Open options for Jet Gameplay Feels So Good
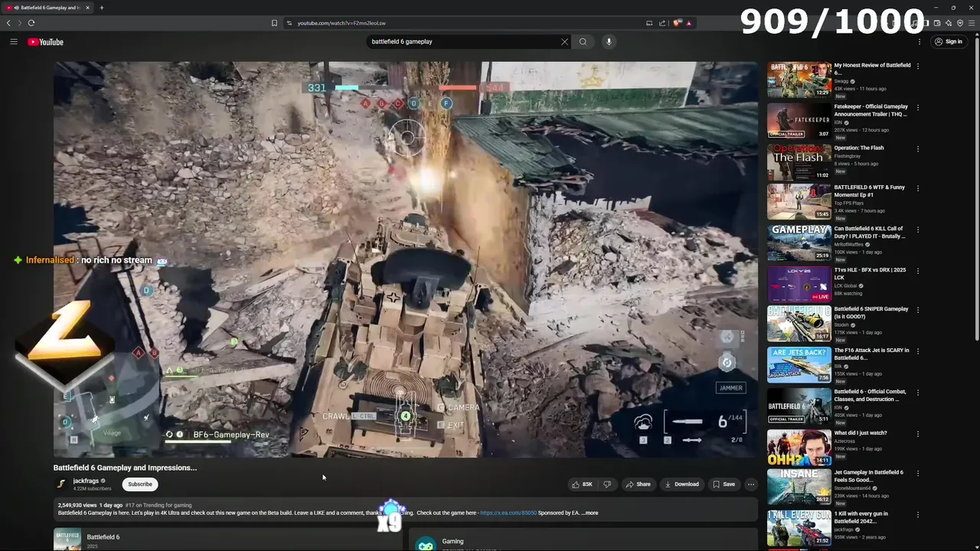980x551 pixels. click(x=918, y=473)
